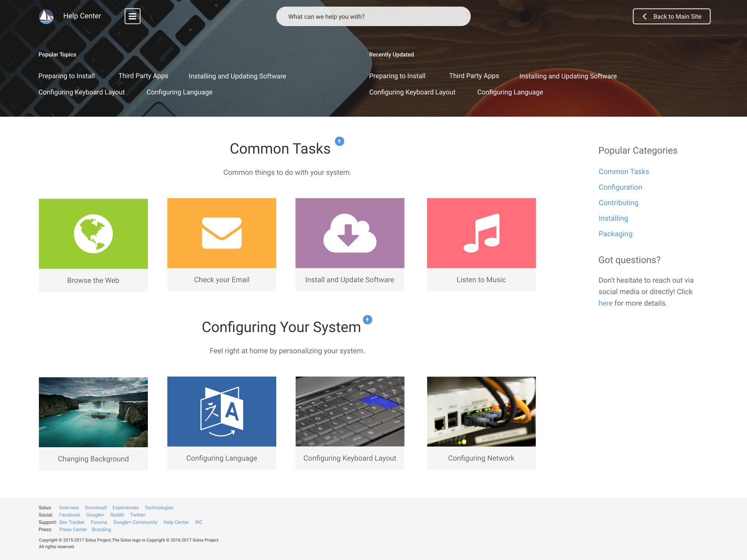Viewport: 747px width, 560px height.
Task: Open the Google+ Community footer link
Action: (135, 522)
